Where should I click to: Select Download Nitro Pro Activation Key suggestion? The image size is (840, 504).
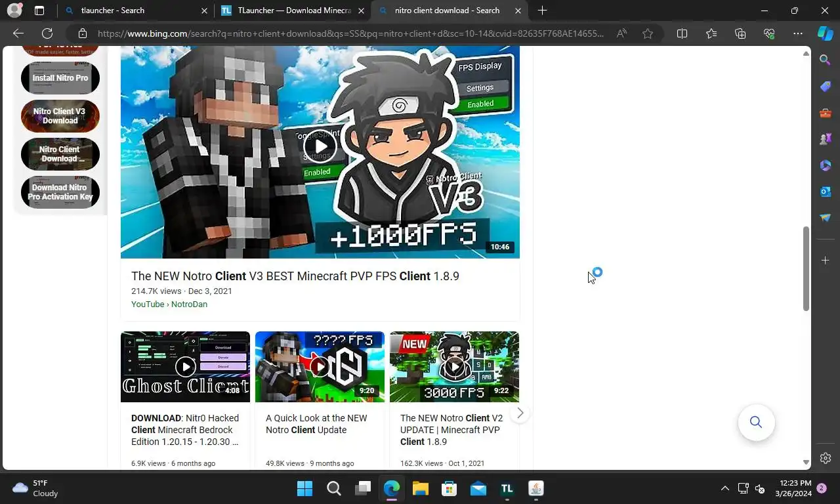[60, 192]
